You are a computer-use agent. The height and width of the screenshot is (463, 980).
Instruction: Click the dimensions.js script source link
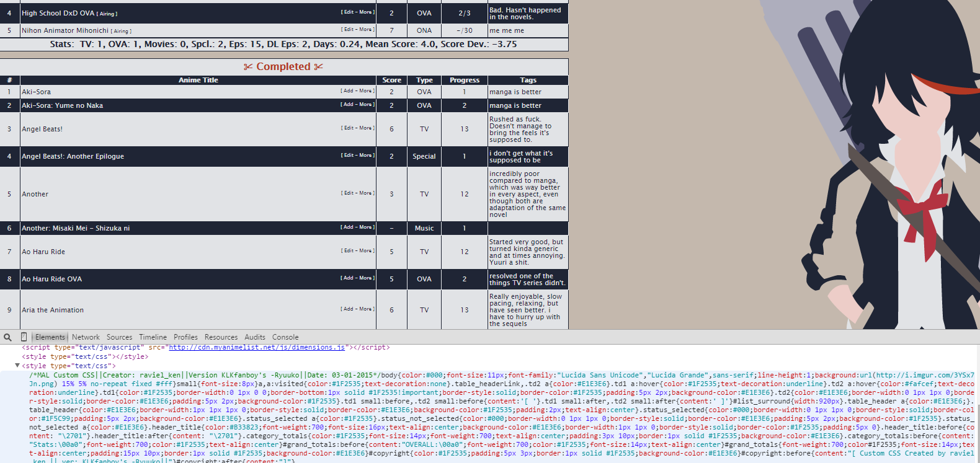point(257,348)
